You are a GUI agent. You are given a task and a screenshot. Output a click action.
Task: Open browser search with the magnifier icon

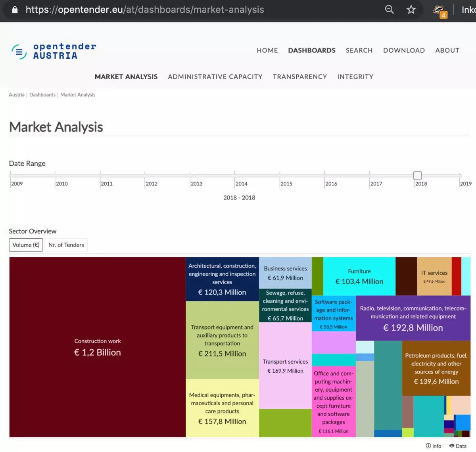click(x=389, y=10)
